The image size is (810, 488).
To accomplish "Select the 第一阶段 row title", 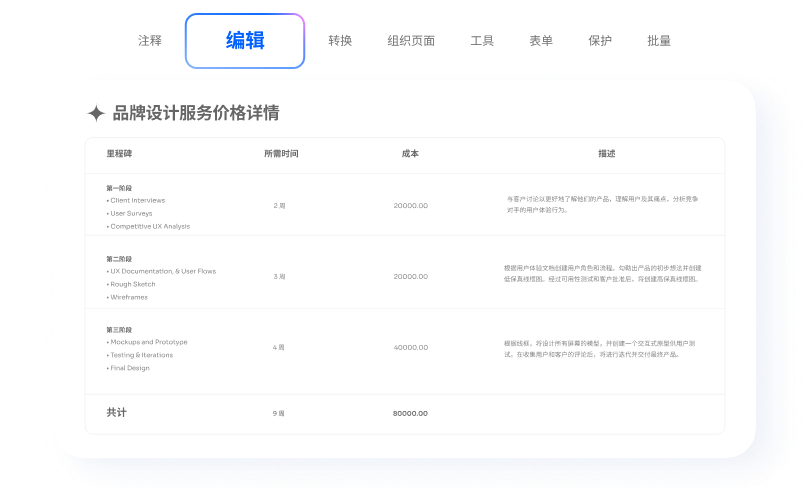I will tap(119, 188).
